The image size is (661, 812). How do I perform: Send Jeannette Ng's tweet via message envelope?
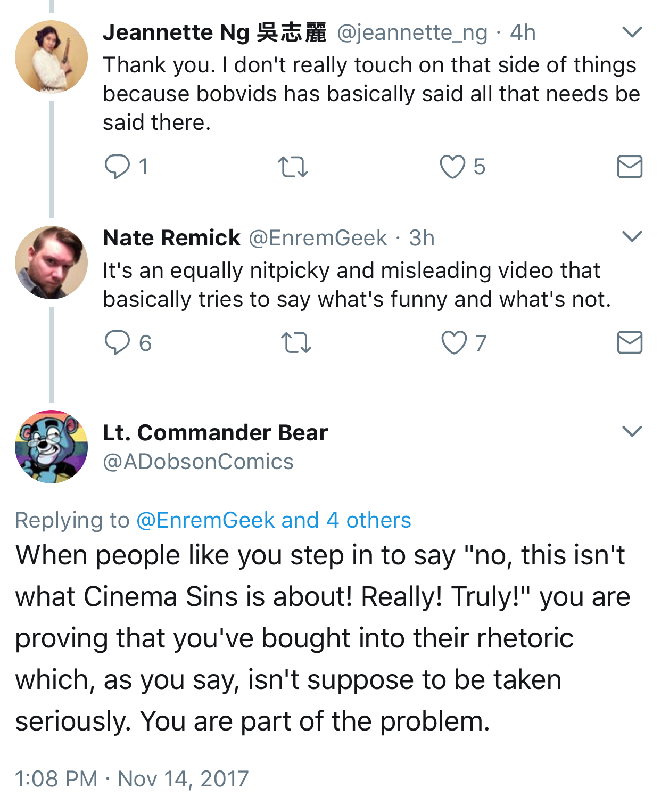630,167
